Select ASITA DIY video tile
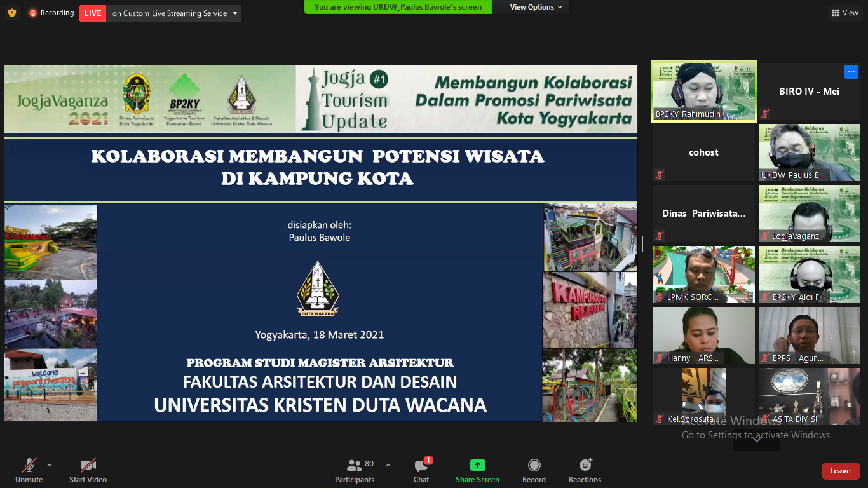Viewport: 868px width, 488px height. tap(809, 396)
